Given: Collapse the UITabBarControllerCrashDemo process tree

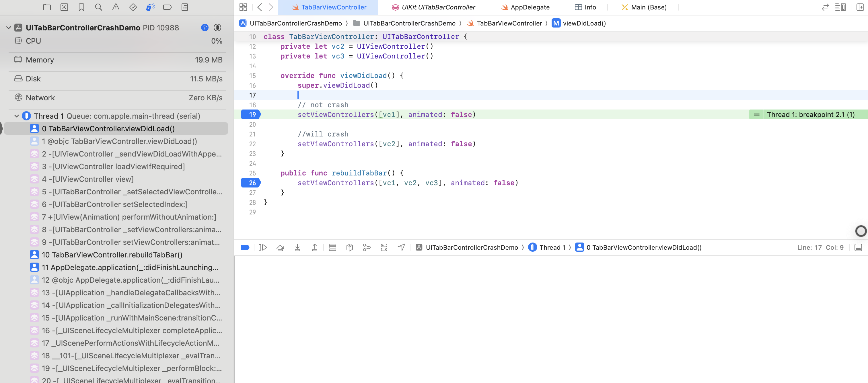Looking at the screenshot, I should click(8, 28).
